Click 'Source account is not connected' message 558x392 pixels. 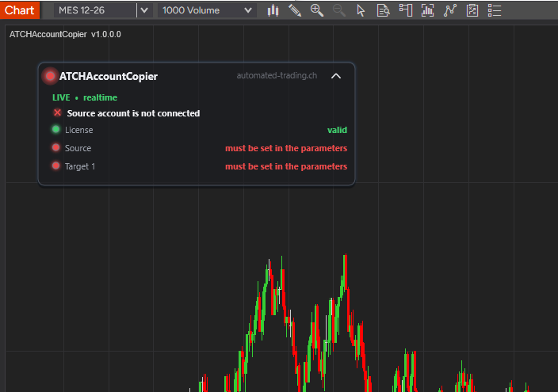133,113
